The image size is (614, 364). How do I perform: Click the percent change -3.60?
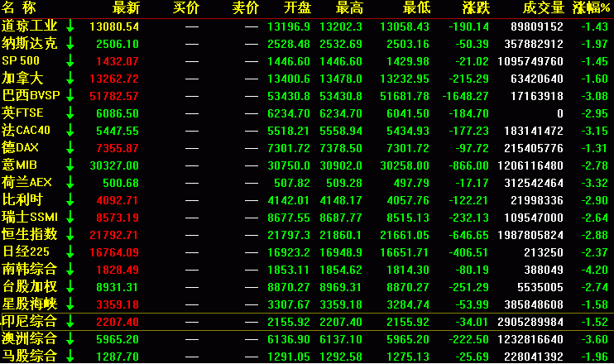(594, 339)
